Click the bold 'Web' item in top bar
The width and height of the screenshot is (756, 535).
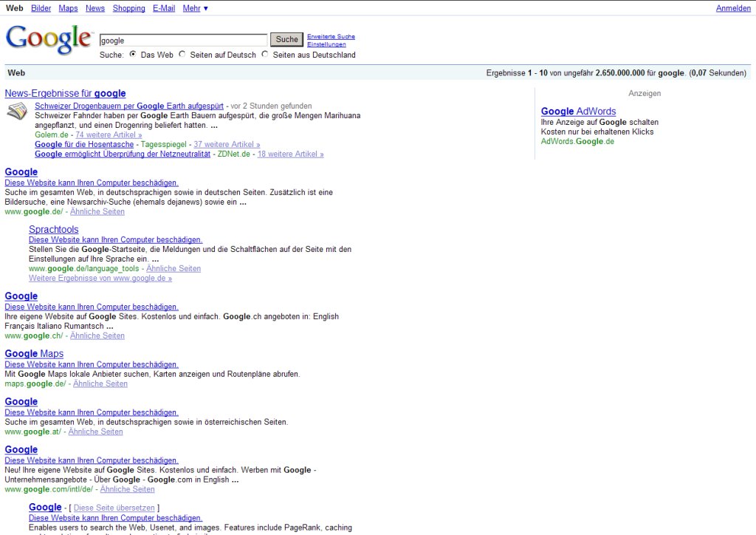pyautogui.click(x=15, y=8)
